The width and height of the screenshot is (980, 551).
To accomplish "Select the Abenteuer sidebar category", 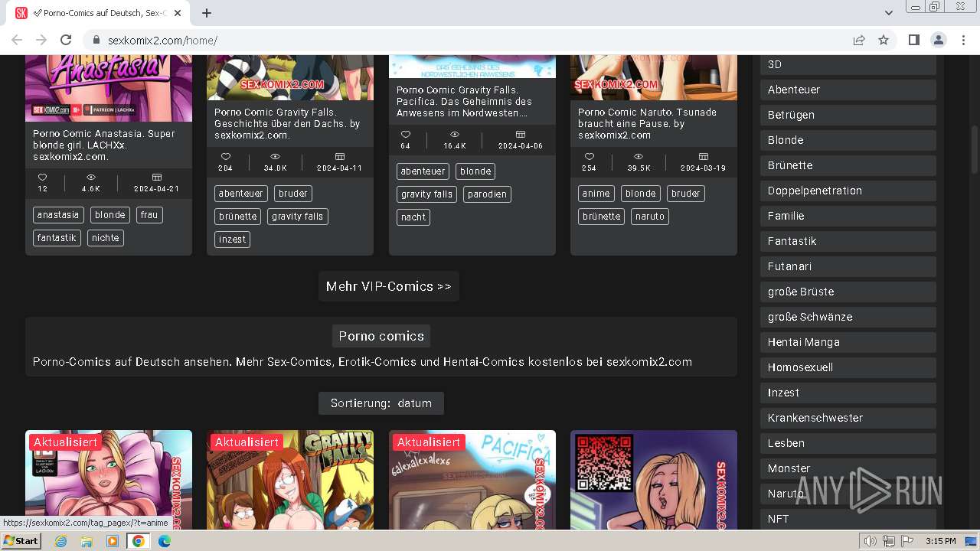I will point(848,90).
